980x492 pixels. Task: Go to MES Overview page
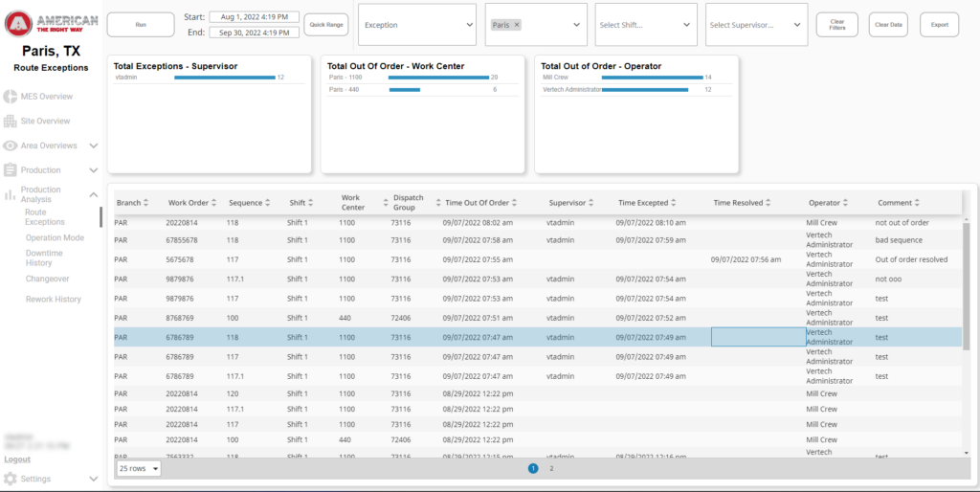[46, 97]
